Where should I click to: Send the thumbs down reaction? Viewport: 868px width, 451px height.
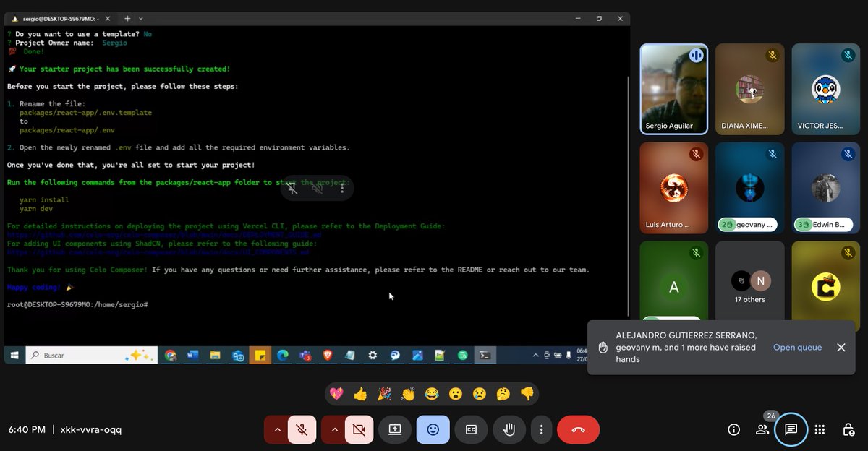point(527,394)
